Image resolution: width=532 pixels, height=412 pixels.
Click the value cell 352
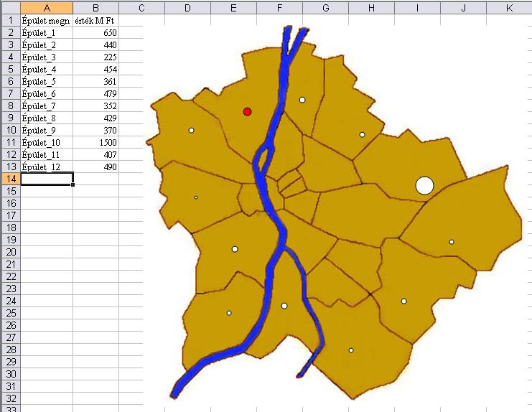click(x=95, y=106)
